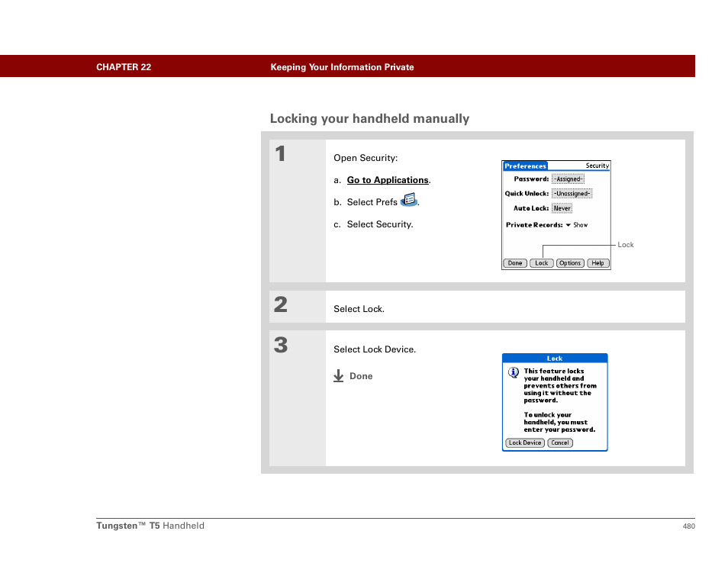
Task: Click the Lock dialog title bar
Action: tap(555, 359)
